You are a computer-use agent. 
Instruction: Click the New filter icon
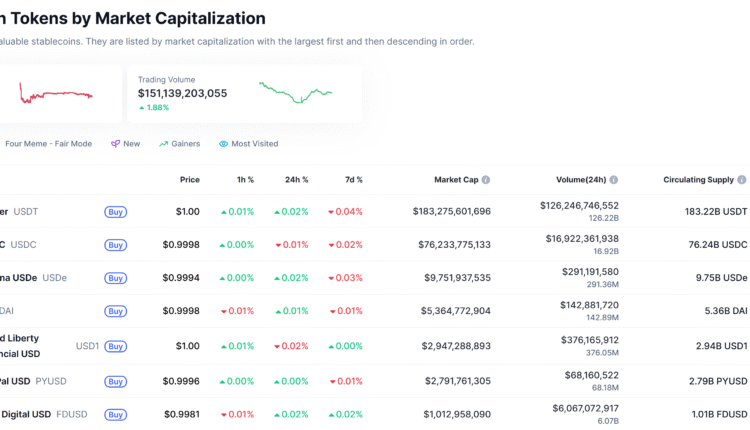tap(116, 144)
